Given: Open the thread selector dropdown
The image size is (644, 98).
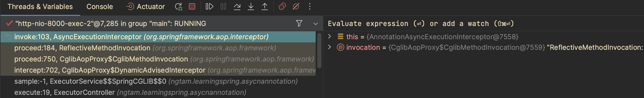Looking at the screenshot, I should pyautogui.click(x=315, y=24).
